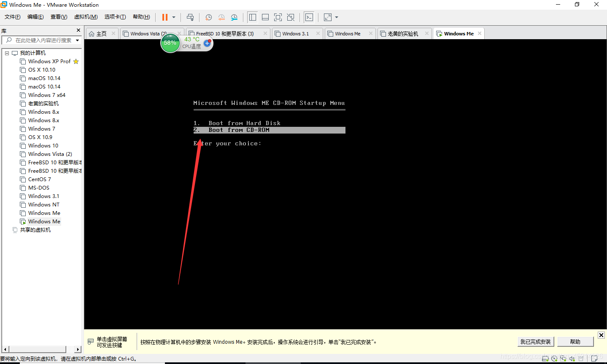This screenshot has height=364, width=607.
Task: Select 老黄的实验机 in the library tree
Action: tap(43, 104)
